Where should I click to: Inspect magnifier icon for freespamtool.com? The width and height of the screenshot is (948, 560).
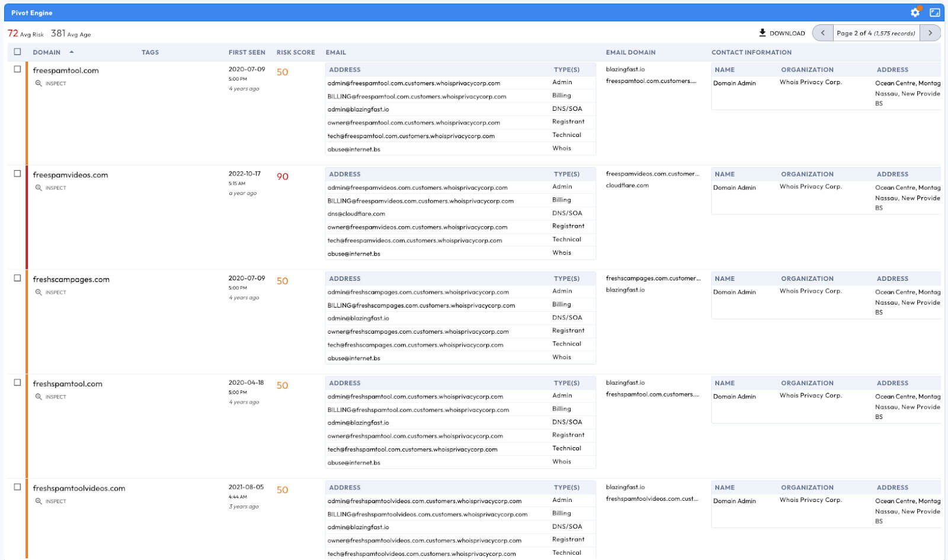[39, 84]
